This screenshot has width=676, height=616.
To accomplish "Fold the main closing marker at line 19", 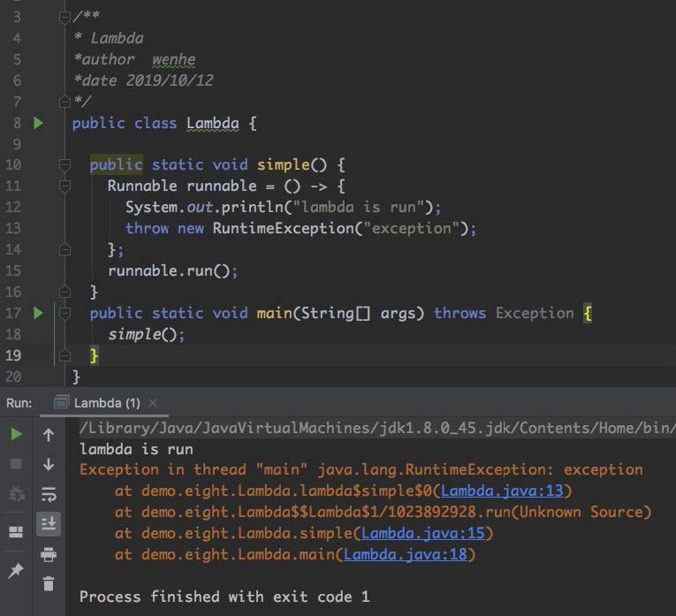I will [65, 355].
